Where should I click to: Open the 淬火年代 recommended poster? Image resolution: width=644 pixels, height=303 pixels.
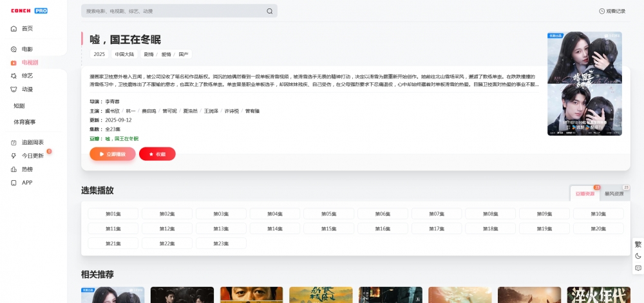click(598, 295)
